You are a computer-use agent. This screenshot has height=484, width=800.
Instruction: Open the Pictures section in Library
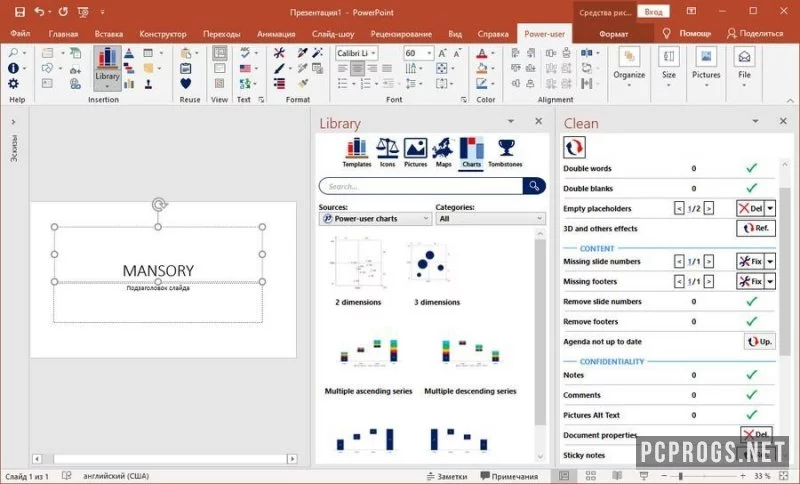[x=415, y=152]
